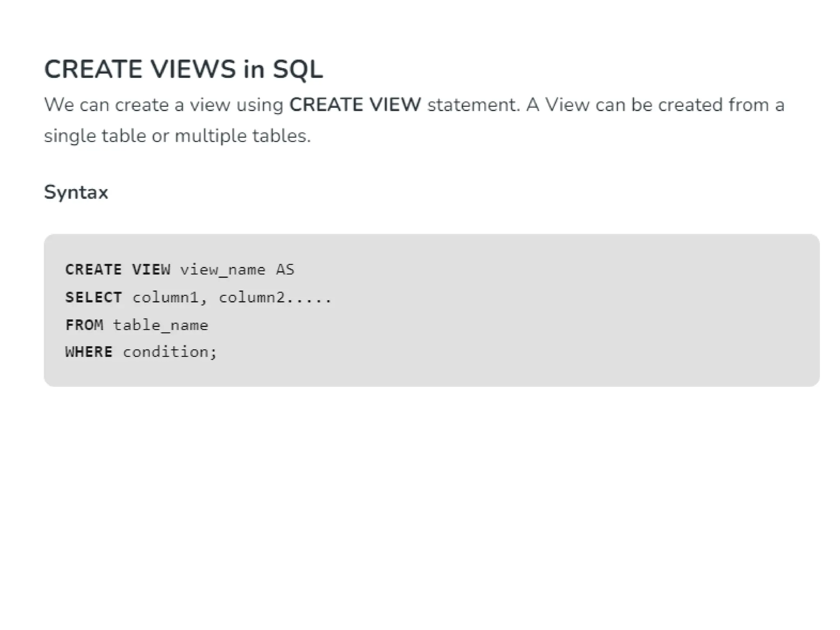
Task: Click the bold 'CREATE VIEW' phrase in the paragraph
Action: coord(355,105)
